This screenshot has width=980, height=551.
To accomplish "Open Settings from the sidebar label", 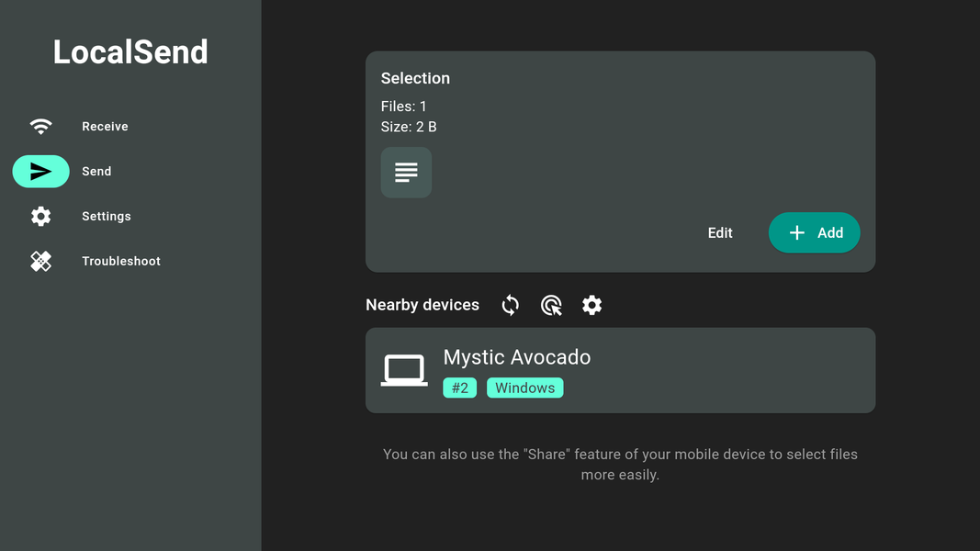I will point(107,217).
